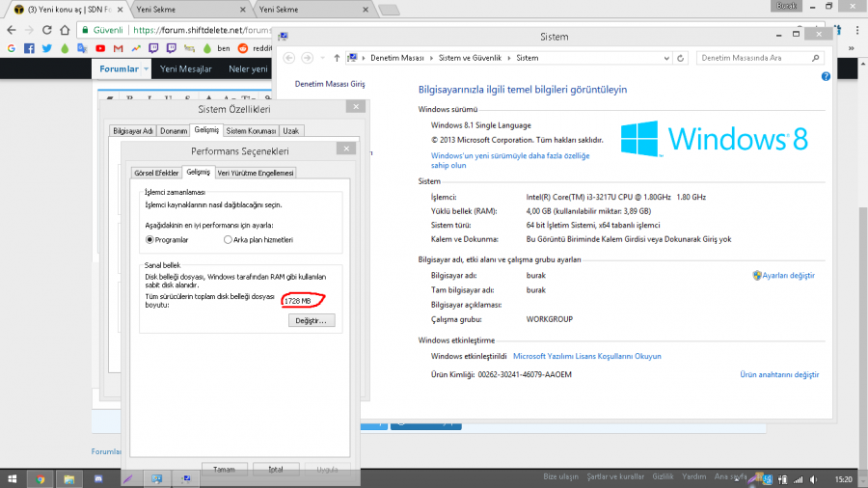Open Discord from the taskbar
This screenshot has width=868, height=488.
98,479
